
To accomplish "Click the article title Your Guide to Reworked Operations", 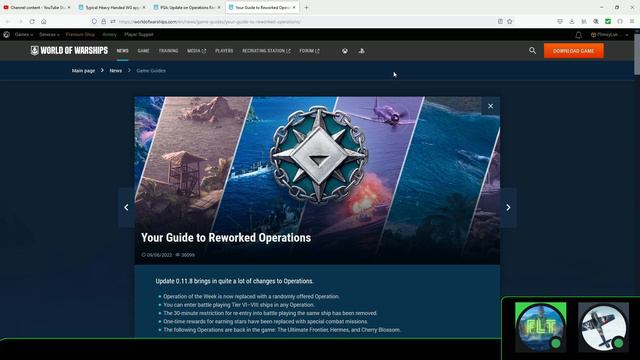I will click(x=226, y=238).
